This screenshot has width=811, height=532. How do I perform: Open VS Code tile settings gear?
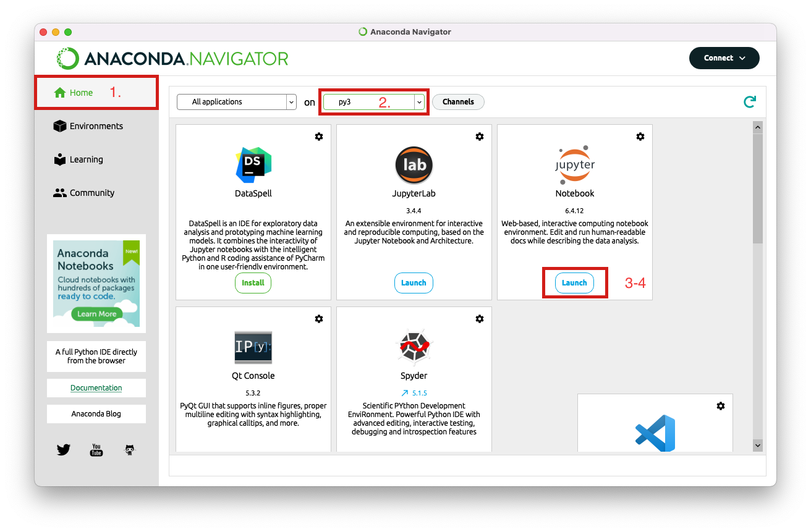[x=721, y=406]
